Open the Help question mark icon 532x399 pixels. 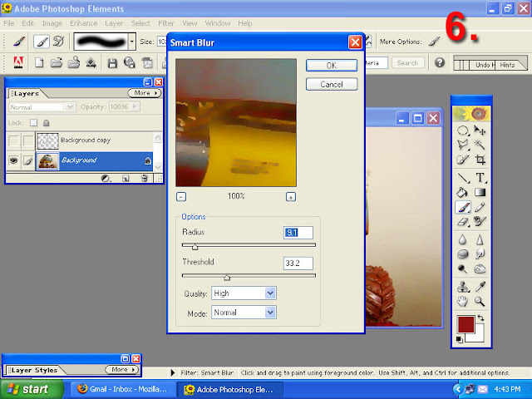click(440, 62)
